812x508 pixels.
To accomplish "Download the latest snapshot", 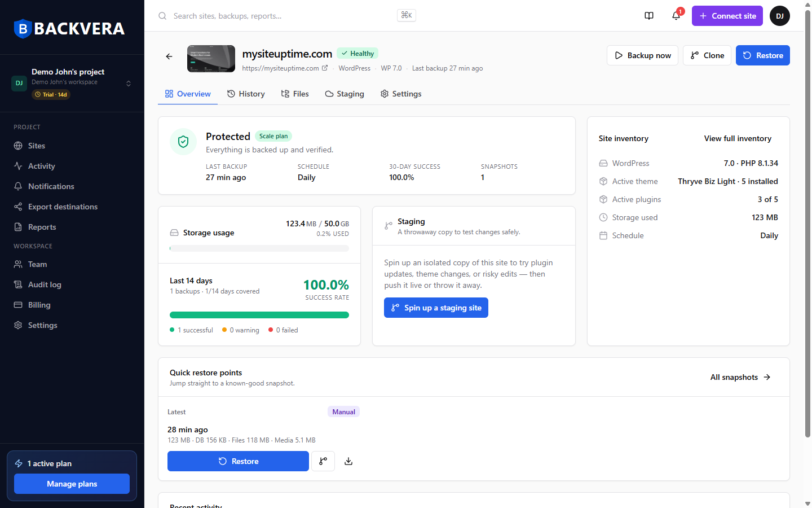I will pyautogui.click(x=348, y=461).
